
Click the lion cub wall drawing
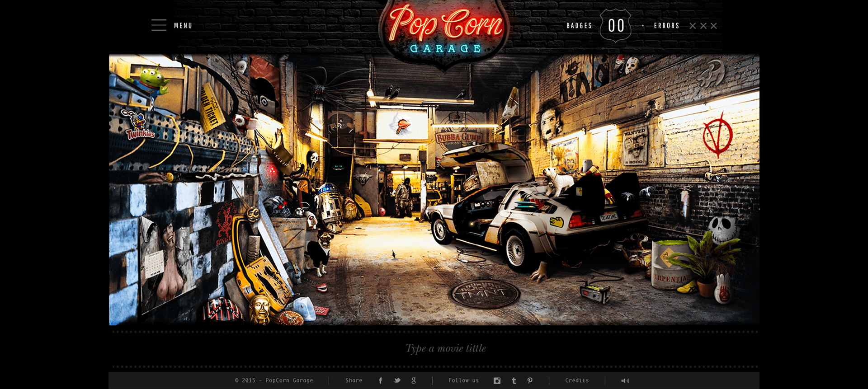[712, 74]
